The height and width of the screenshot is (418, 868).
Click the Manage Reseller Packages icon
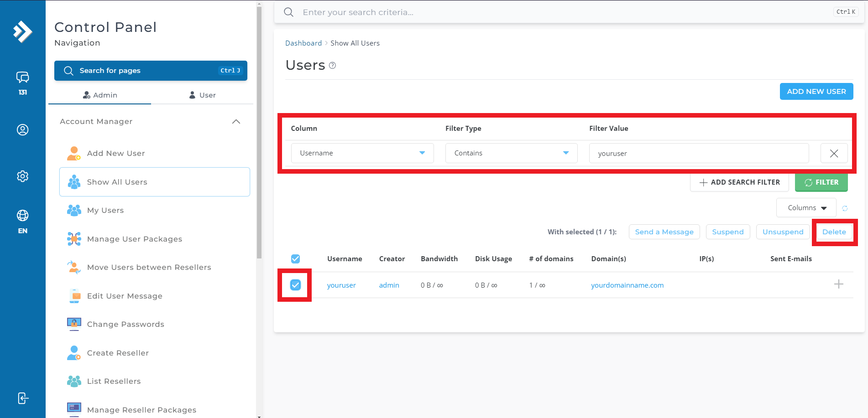coord(73,409)
